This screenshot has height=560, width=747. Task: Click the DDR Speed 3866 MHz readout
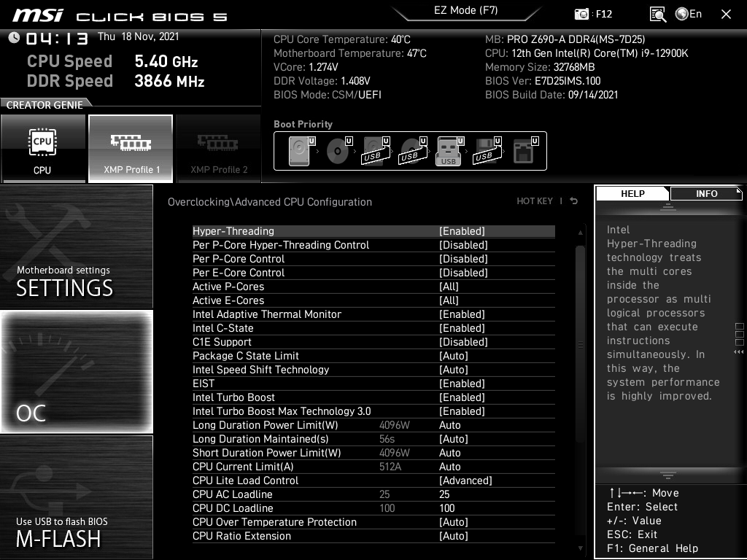(116, 81)
